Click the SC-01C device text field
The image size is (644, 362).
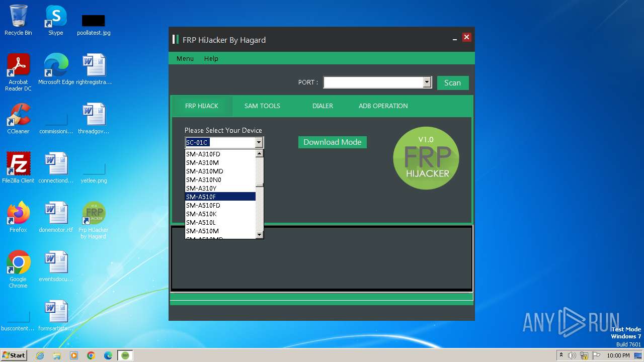point(220,142)
